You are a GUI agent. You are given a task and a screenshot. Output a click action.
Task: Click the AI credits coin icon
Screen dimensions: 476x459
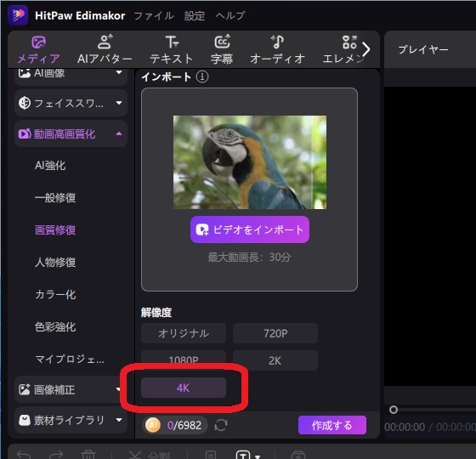153,425
